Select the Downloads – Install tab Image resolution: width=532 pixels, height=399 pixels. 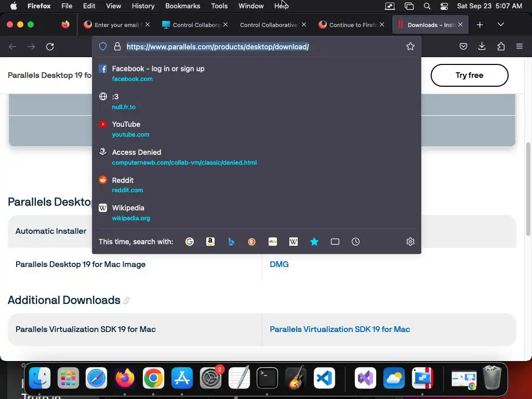click(430, 25)
